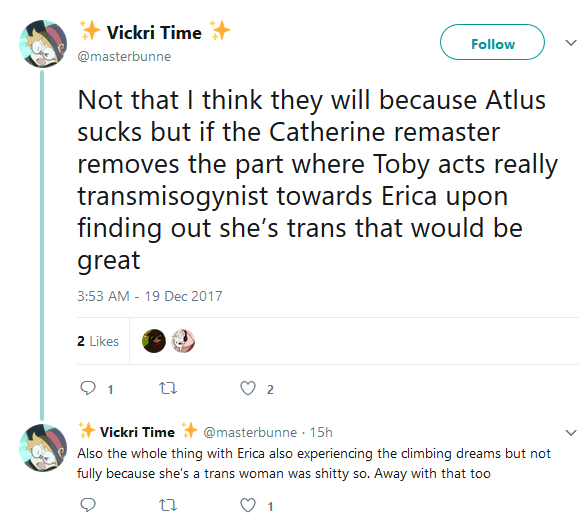This screenshot has width=584, height=517.
Task: Retweet the second tweet about climbing dreams
Action: click(x=168, y=505)
